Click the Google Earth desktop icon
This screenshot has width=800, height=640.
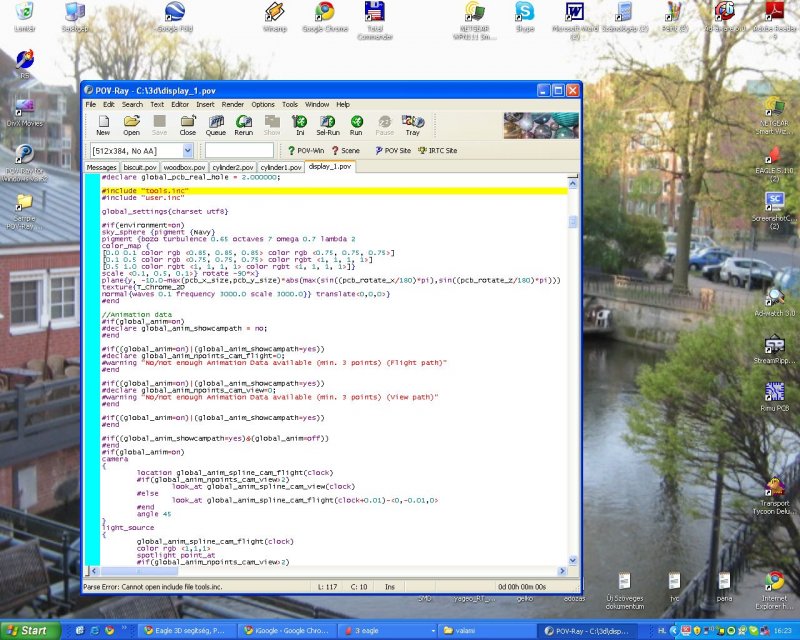tap(175, 17)
